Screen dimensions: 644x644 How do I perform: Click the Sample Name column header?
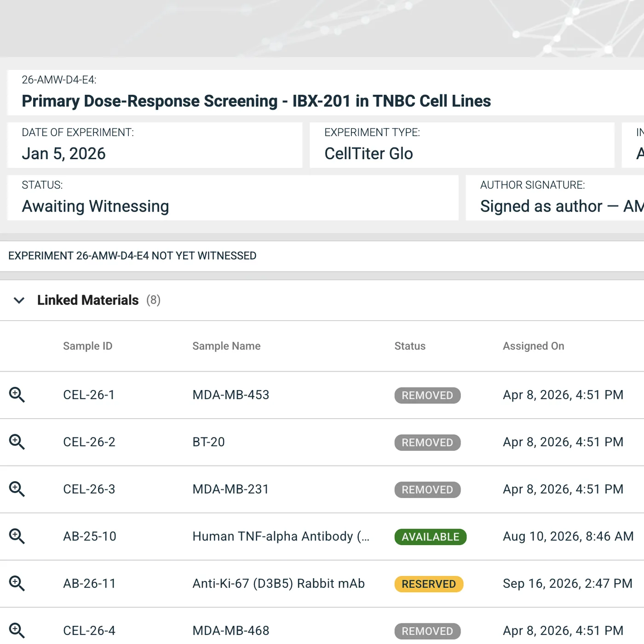[x=226, y=346]
